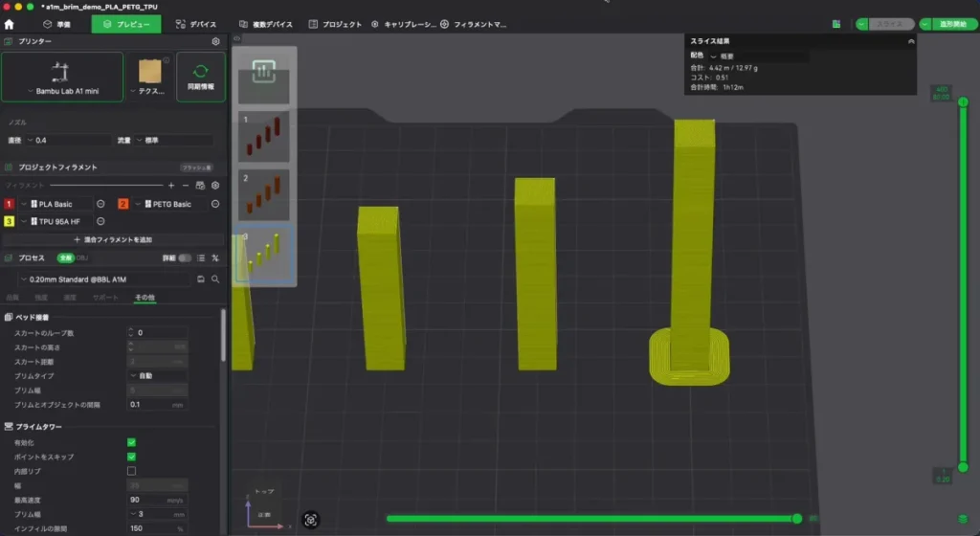Viewport: 980px width, 536px height.
Task: Click the home icon
Action: click(9, 24)
